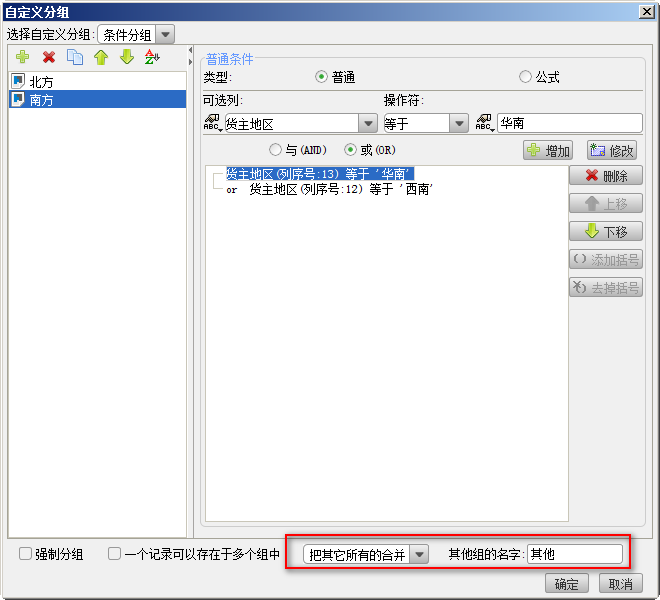Add a new group with green plus icon
The image size is (660, 600).
click(22, 57)
